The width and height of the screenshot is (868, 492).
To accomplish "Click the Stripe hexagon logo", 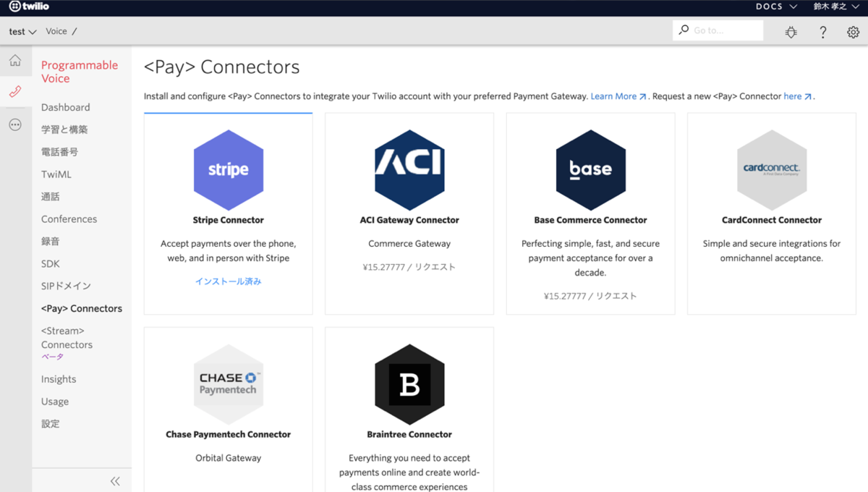I will pyautogui.click(x=229, y=170).
